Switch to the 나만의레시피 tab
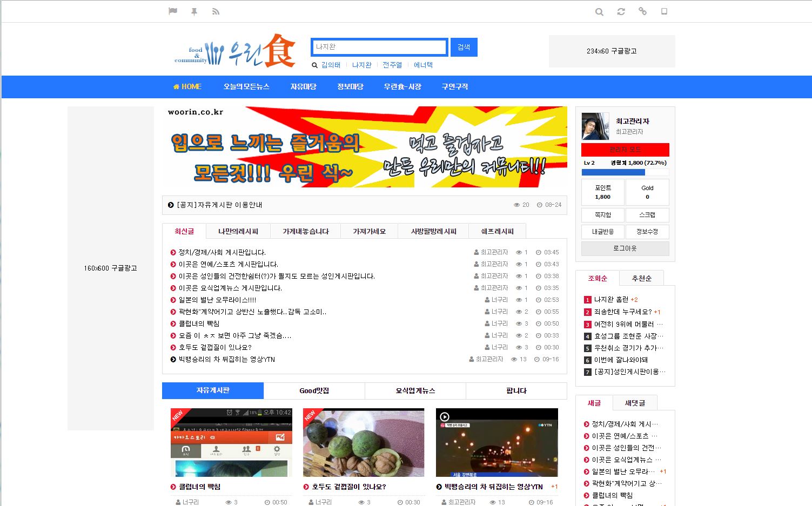812x506 pixels. pos(238,231)
